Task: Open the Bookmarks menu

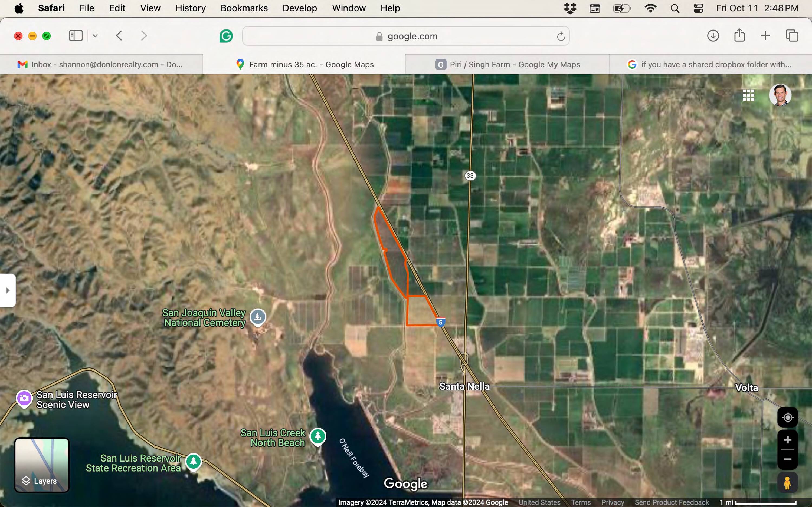Action: pyautogui.click(x=244, y=8)
